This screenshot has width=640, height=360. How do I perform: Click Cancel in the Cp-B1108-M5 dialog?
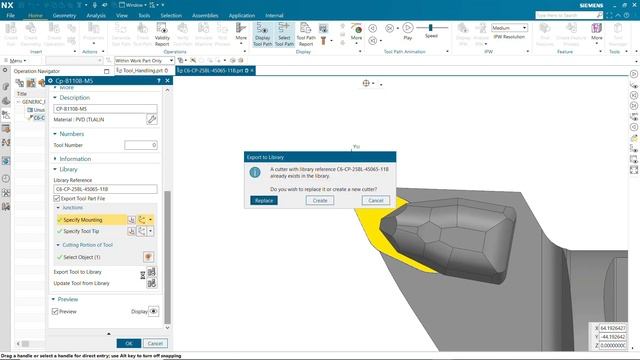tap(155, 343)
